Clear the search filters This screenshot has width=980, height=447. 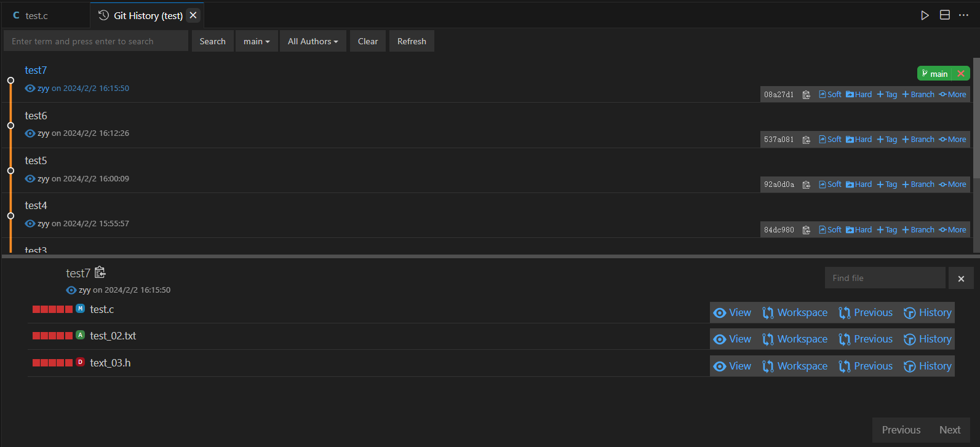coord(368,41)
